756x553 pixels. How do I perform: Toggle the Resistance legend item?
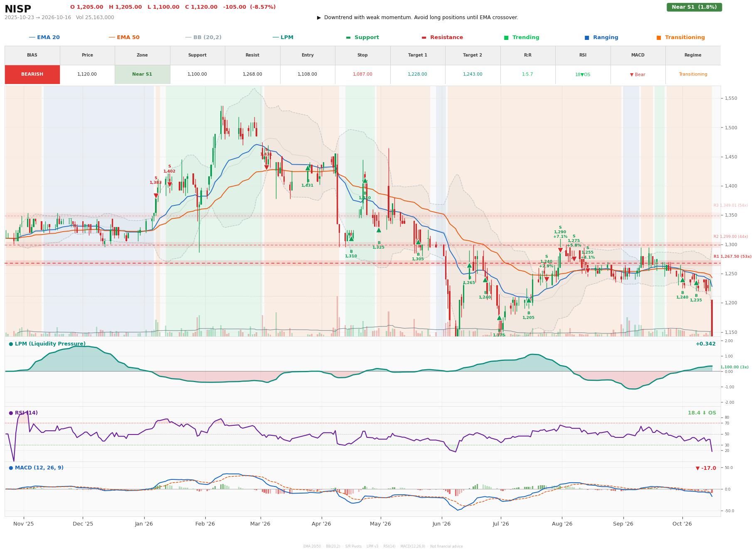coord(442,37)
